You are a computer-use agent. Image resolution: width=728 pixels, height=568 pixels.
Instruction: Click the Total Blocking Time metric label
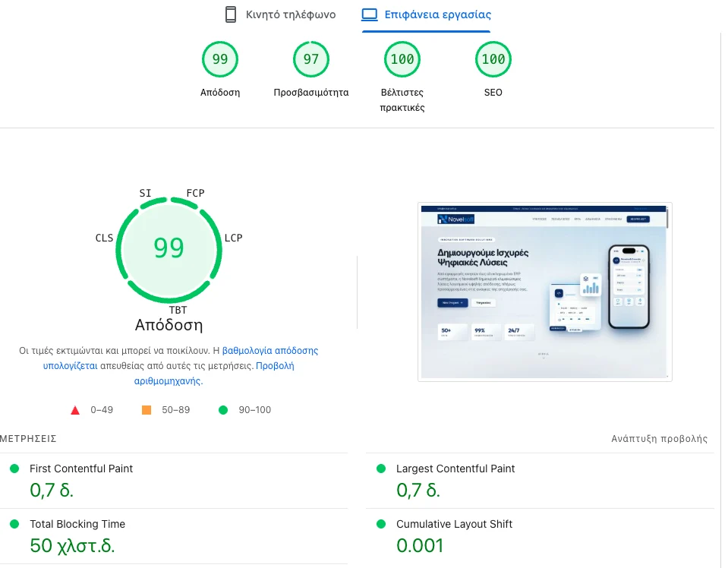click(x=77, y=524)
